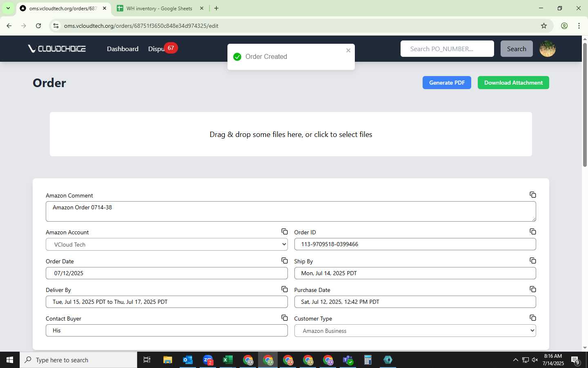588x368 pixels.
Task: Switch to the oms.vcloudtech.org orders tab
Action: 64,8
